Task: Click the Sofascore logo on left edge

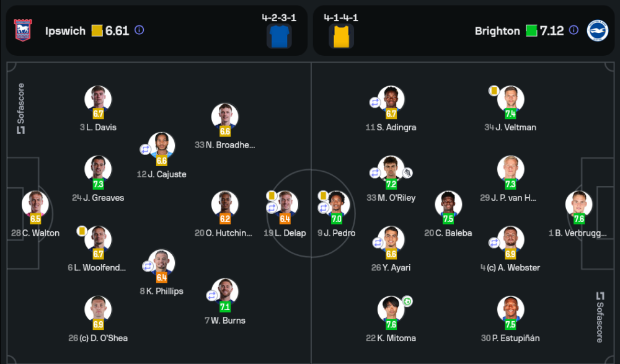Action: click(20, 109)
